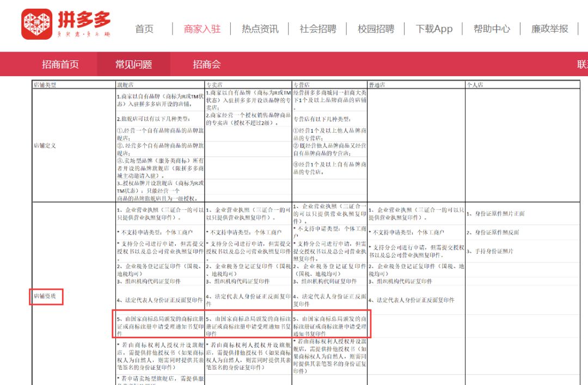Open the 热点资讯 navigation item
This screenshot has height=385, width=588.
click(x=260, y=29)
